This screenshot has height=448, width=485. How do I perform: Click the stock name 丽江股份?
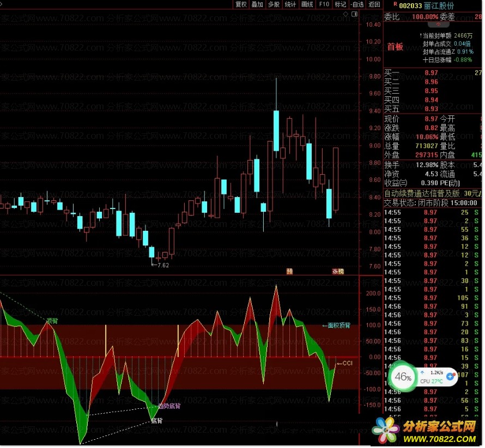(x=439, y=5)
